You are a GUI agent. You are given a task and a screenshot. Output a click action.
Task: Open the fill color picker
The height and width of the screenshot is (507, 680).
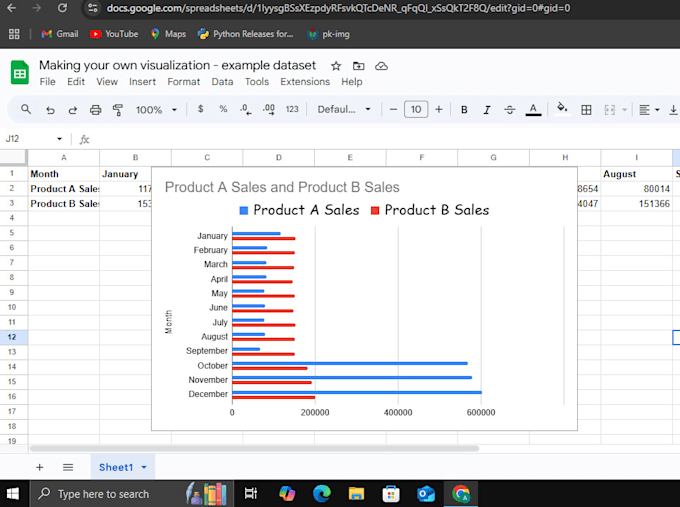click(x=562, y=108)
